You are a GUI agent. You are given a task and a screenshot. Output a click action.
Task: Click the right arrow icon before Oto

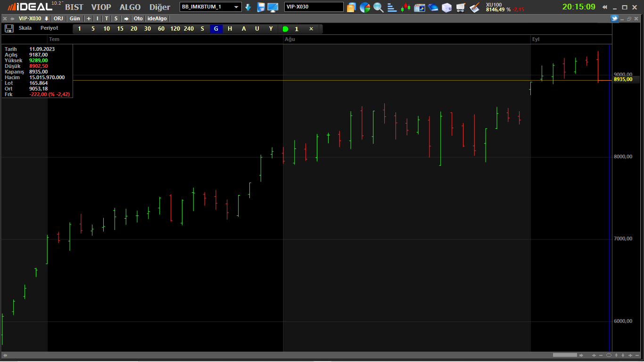pos(126,18)
